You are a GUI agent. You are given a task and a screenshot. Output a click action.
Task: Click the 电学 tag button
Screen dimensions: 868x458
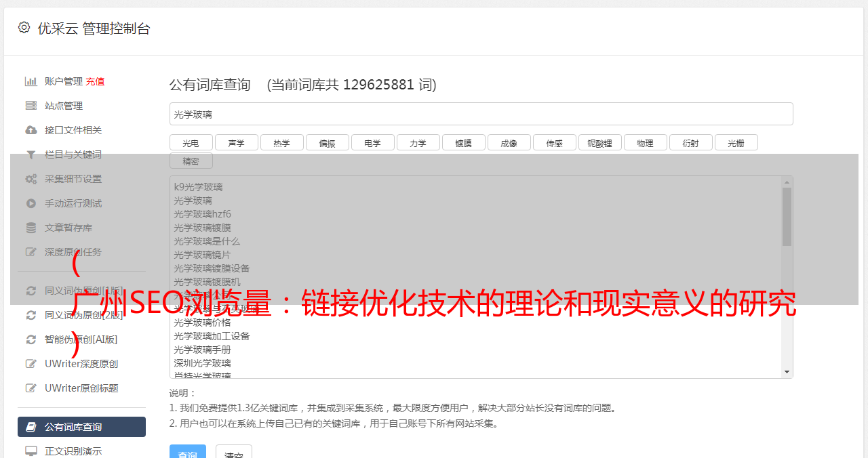[x=372, y=142]
